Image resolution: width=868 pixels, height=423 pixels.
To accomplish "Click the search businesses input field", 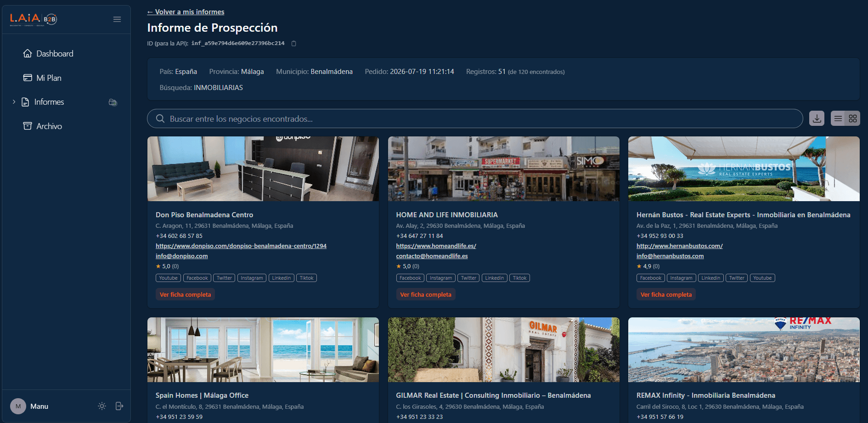I will coord(475,118).
